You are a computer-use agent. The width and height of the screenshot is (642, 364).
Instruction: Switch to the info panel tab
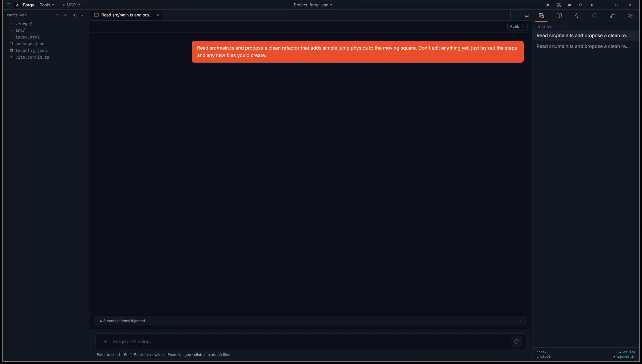(x=595, y=16)
